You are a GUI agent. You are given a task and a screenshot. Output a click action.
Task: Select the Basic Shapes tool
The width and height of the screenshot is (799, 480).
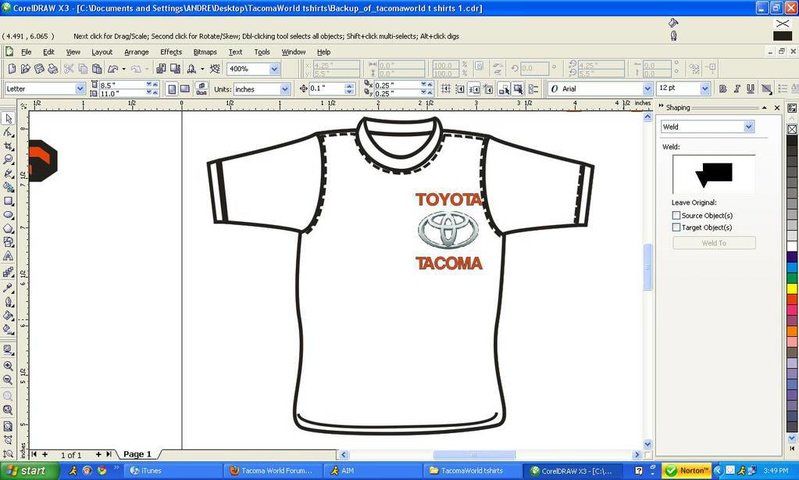[8, 242]
